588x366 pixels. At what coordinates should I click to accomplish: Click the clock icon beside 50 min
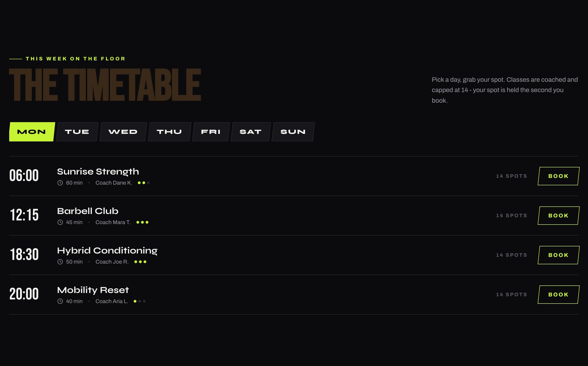(x=60, y=262)
